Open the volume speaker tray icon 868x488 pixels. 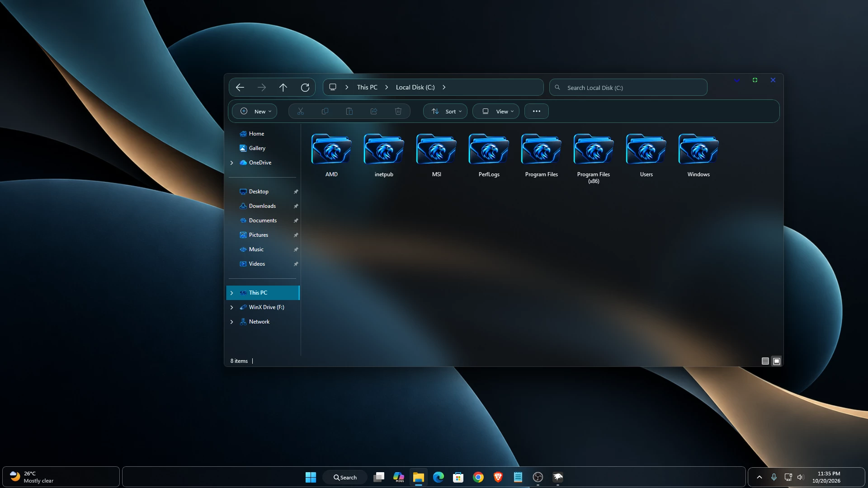(x=801, y=478)
